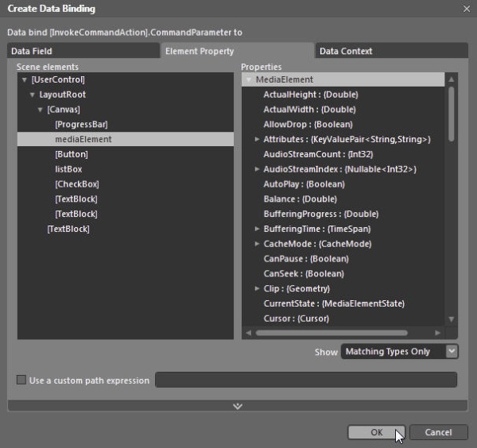Select listBox in scene elements
This screenshot has width=477, height=448.
68,169
